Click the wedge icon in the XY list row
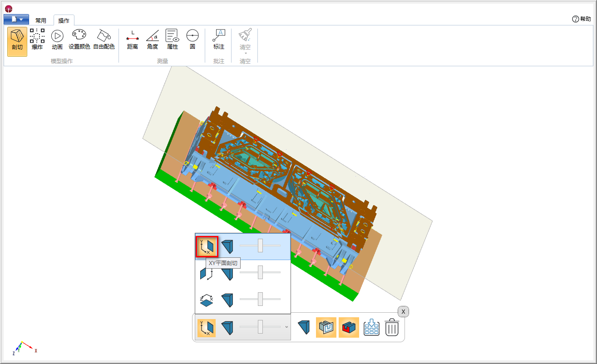 227,246
